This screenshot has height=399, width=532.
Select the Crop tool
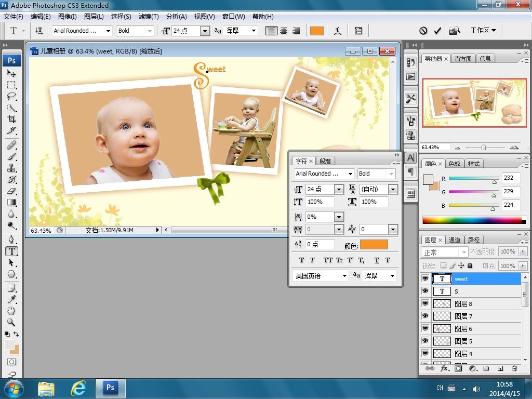pos(11,119)
